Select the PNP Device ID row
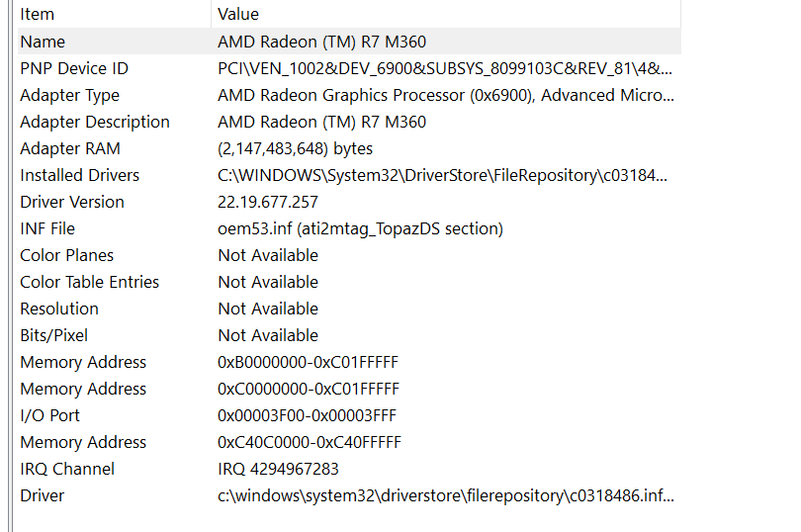 click(349, 68)
